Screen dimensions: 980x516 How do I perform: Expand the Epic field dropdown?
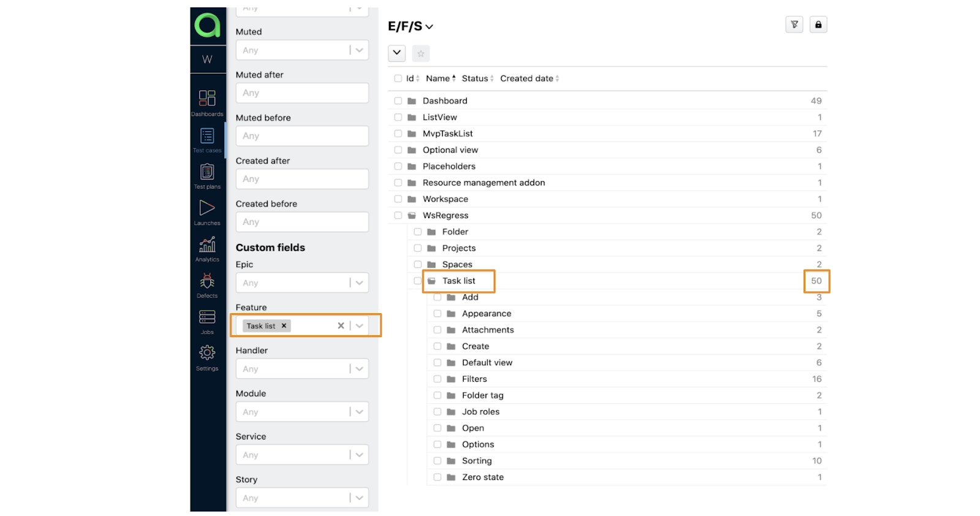coord(360,283)
